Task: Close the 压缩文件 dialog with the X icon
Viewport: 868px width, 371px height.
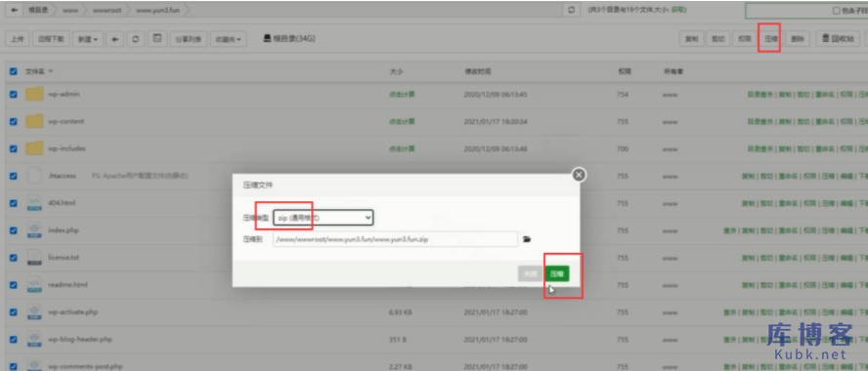Action: 579,176
